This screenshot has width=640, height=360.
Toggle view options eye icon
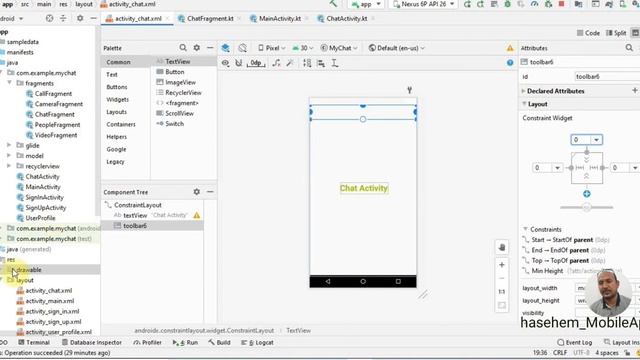click(225, 63)
